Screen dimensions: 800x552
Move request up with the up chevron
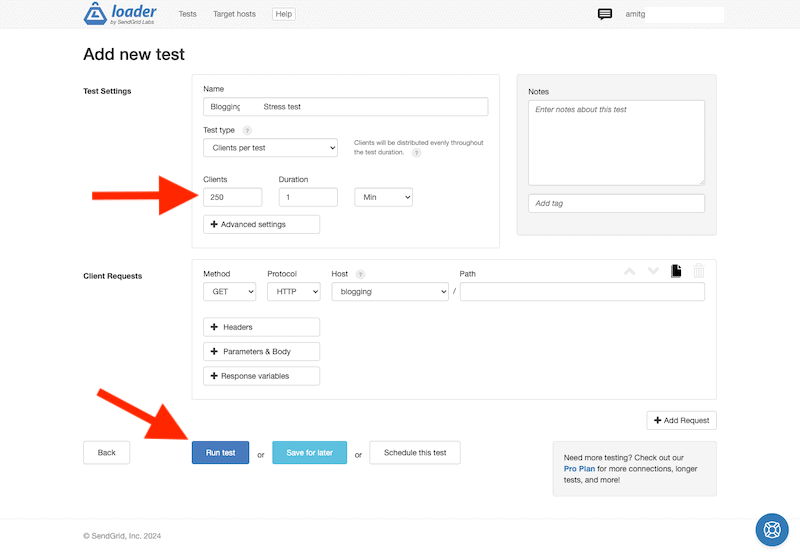(630, 271)
